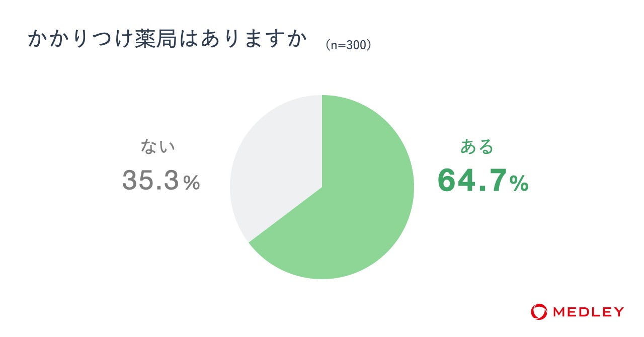Click the 64.7 percentage value

pyautogui.click(x=473, y=180)
